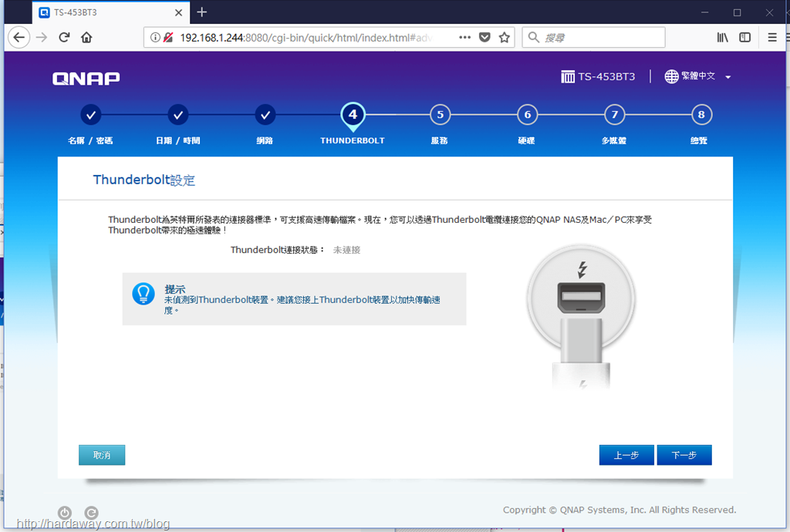
Task: Select step 4 THUNDERBOLT circle
Action: click(353, 115)
